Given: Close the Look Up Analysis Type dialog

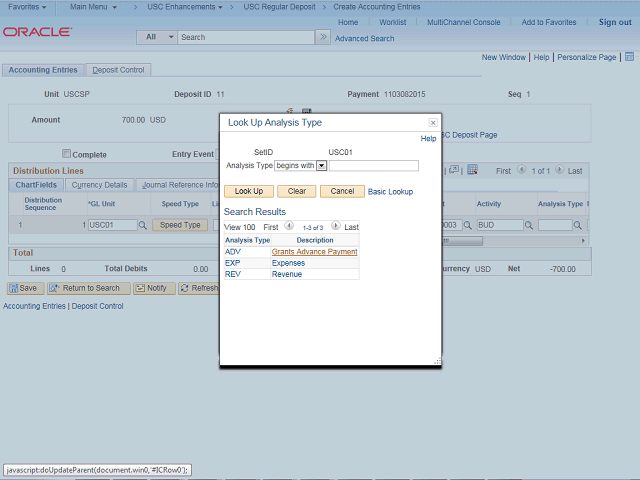Looking at the screenshot, I should point(433,122).
